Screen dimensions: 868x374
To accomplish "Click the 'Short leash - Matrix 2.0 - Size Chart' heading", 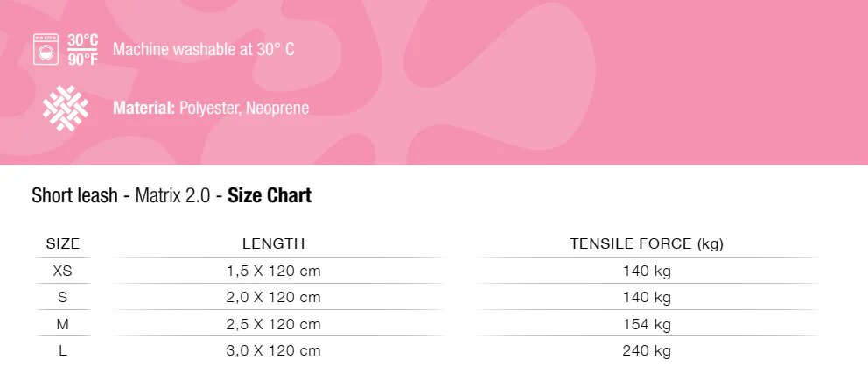I will point(171,195).
